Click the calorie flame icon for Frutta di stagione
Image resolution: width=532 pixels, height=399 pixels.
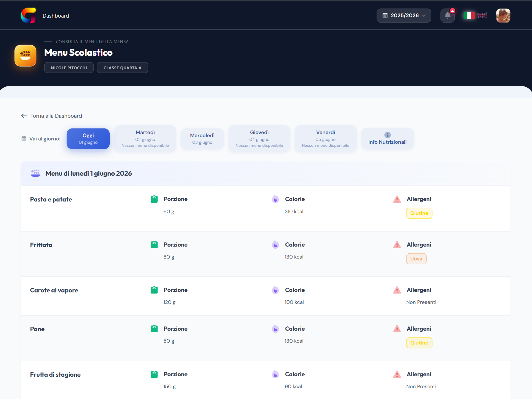[x=275, y=374]
